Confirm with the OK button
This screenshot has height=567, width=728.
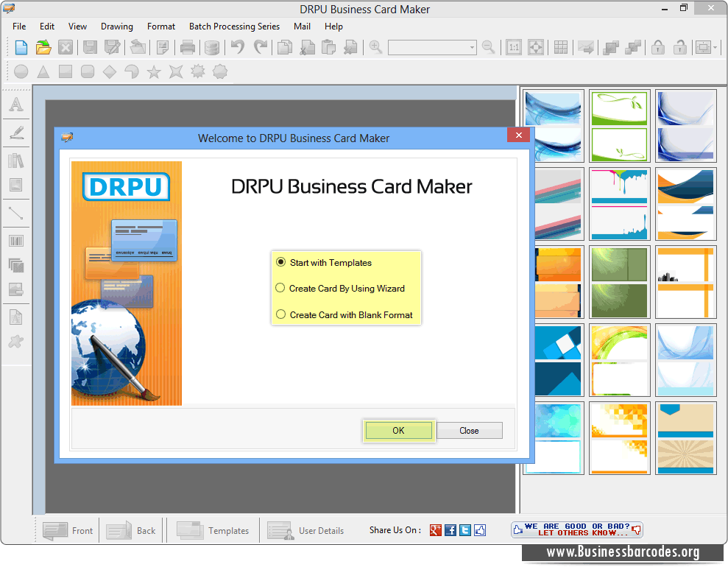coord(399,431)
